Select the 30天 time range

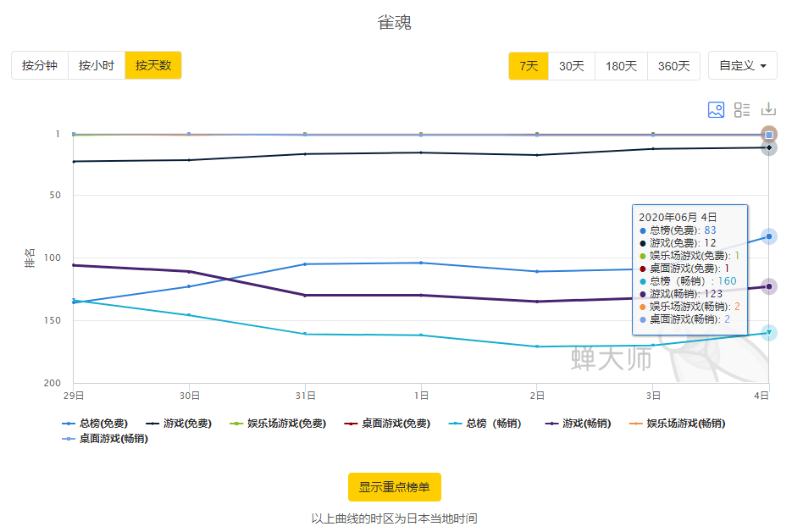[x=572, y=66]
